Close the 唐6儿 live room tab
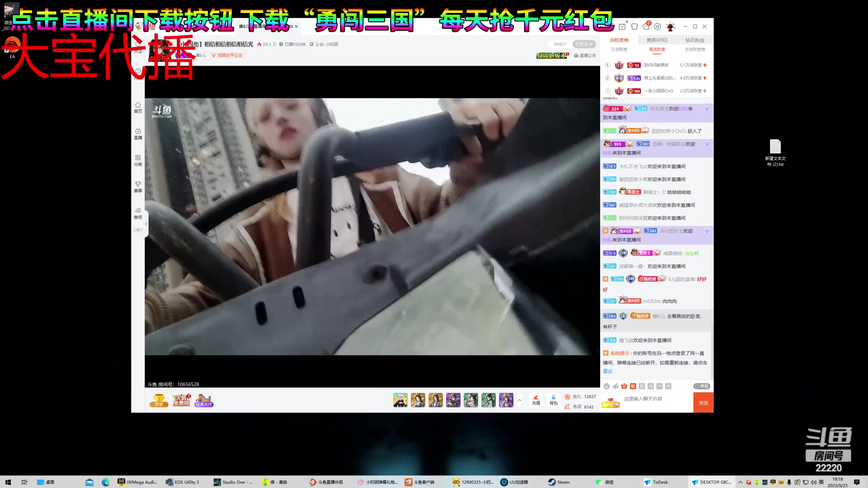 pos(296,26)
